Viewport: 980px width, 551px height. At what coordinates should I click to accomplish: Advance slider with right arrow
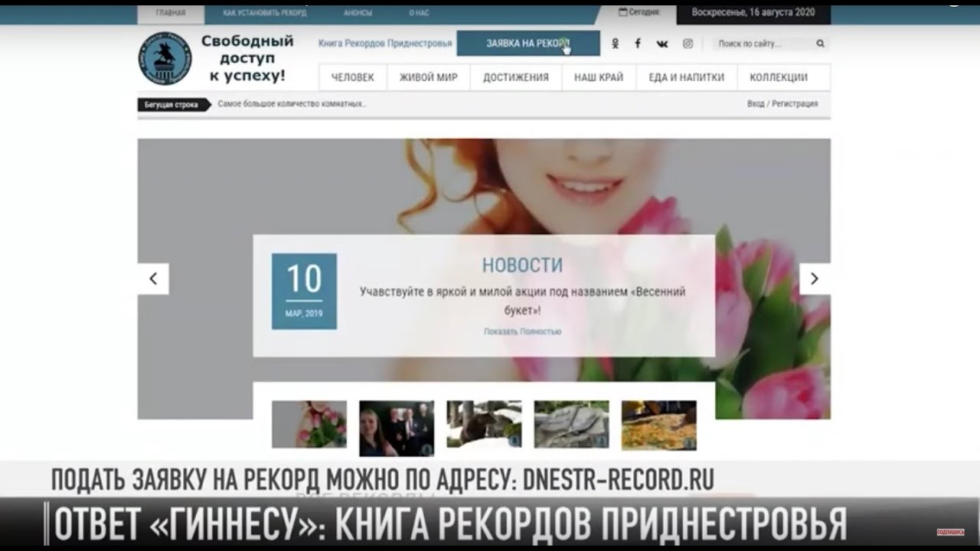815,279
